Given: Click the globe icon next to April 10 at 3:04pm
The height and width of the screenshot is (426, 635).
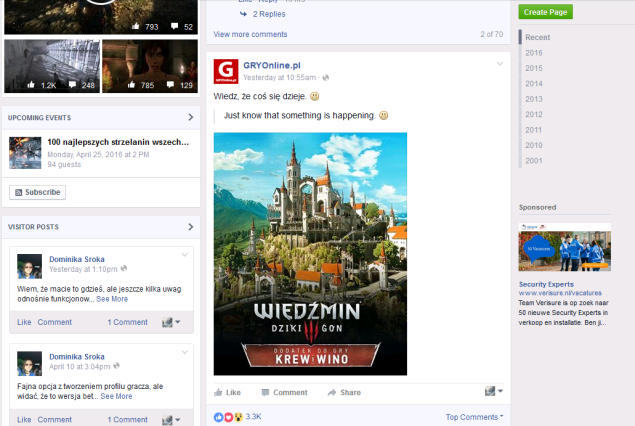Looking at the screenshot, I should tap(117, 366).
